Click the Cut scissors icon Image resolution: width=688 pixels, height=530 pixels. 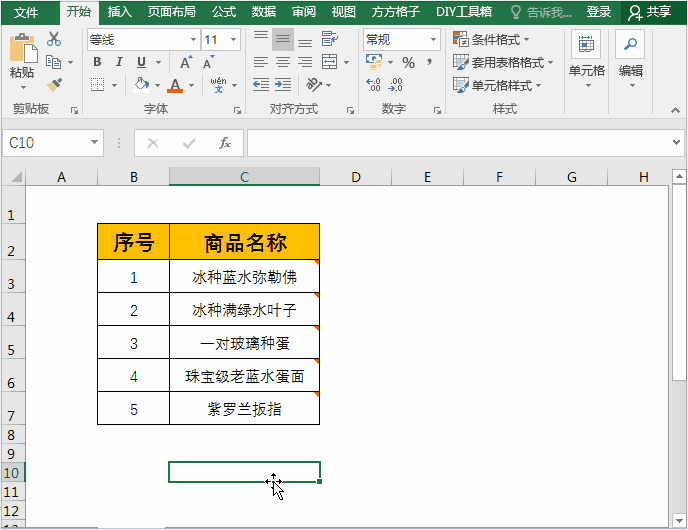54,39
